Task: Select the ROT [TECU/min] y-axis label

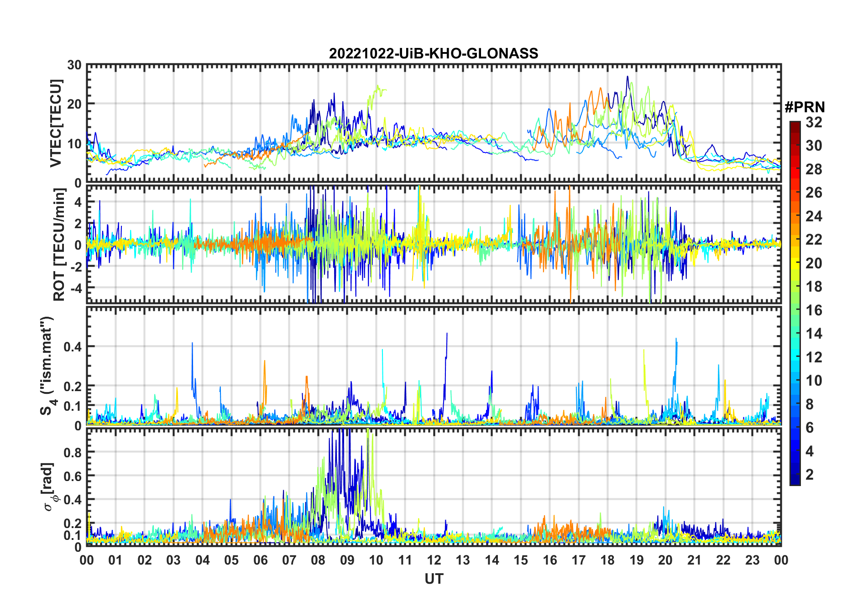Action: pos(59,244)
